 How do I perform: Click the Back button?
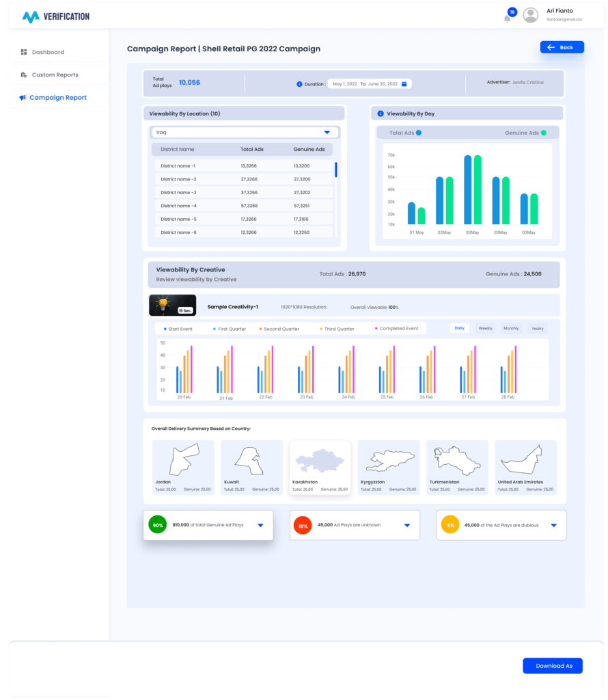pos(562,47)
